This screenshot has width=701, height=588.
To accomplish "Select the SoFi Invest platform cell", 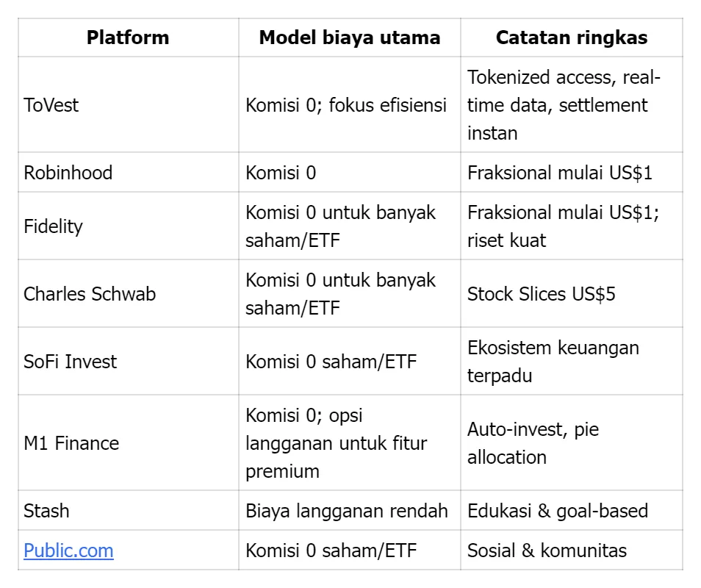I will click(x=71, y=362).
